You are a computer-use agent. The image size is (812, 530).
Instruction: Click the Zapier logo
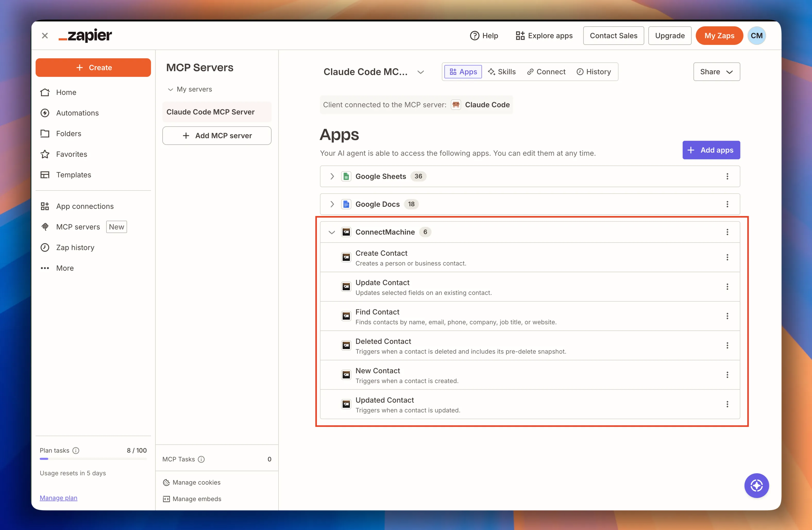tap(85, 35)
